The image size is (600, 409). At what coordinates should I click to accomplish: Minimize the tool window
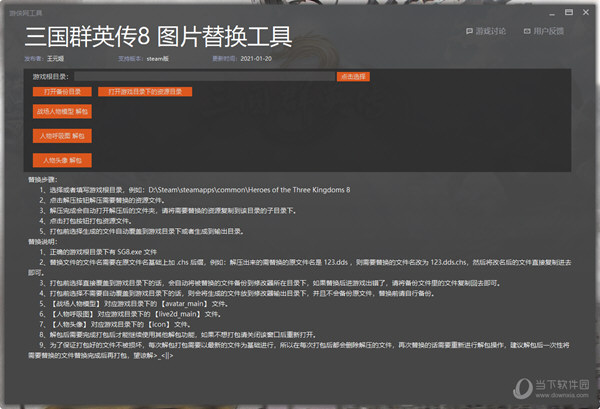click(x=552, y=13)
